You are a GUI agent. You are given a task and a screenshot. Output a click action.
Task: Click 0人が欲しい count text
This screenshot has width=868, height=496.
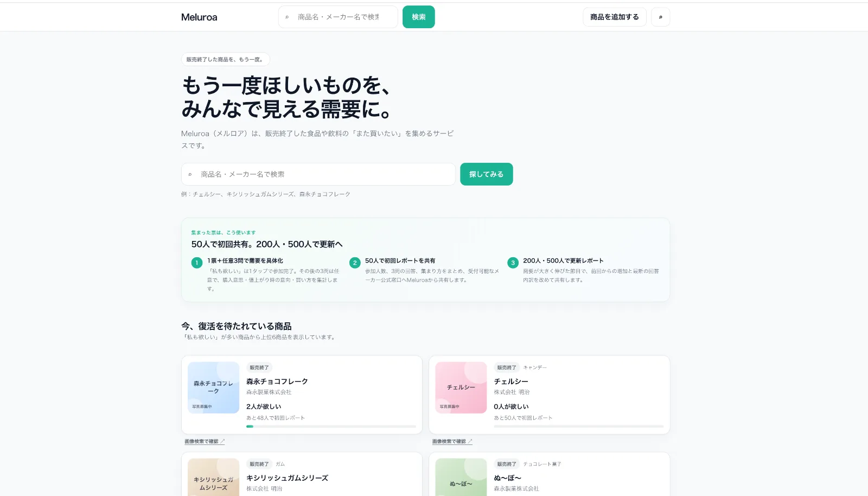coord(511,406)
